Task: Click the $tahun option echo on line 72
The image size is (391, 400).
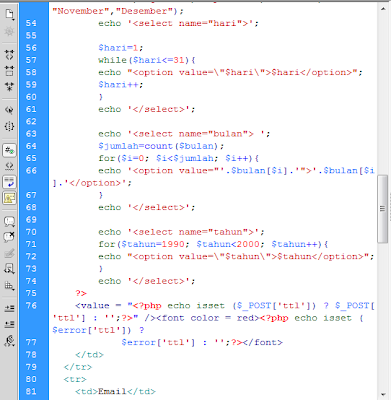Action: point(236,257)
